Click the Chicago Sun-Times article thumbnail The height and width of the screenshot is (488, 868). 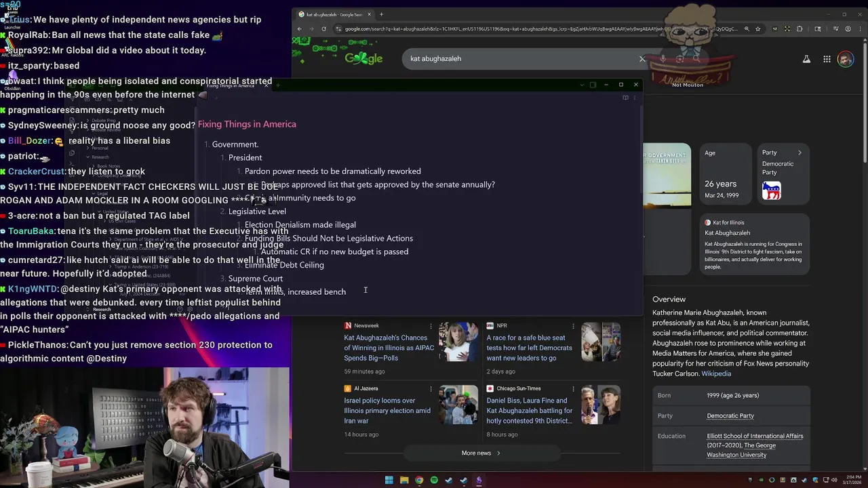click(x=601, y=405)
